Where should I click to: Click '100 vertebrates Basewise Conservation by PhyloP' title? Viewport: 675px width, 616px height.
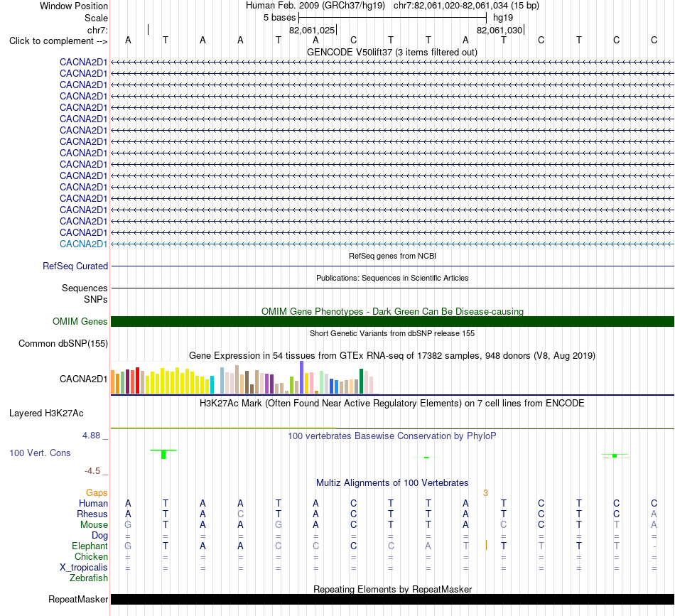(x=392, y=436)
